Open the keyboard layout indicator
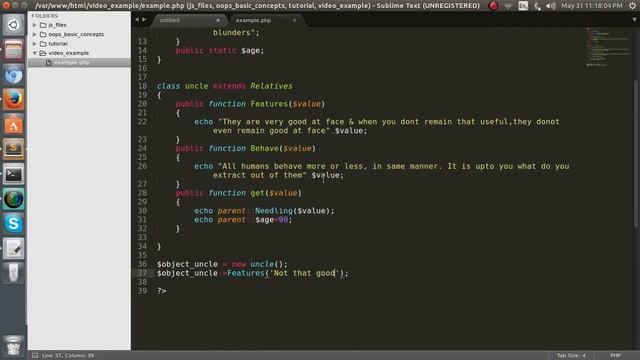The height and width of the screenshot is (360, 640). tap(523, 6)
